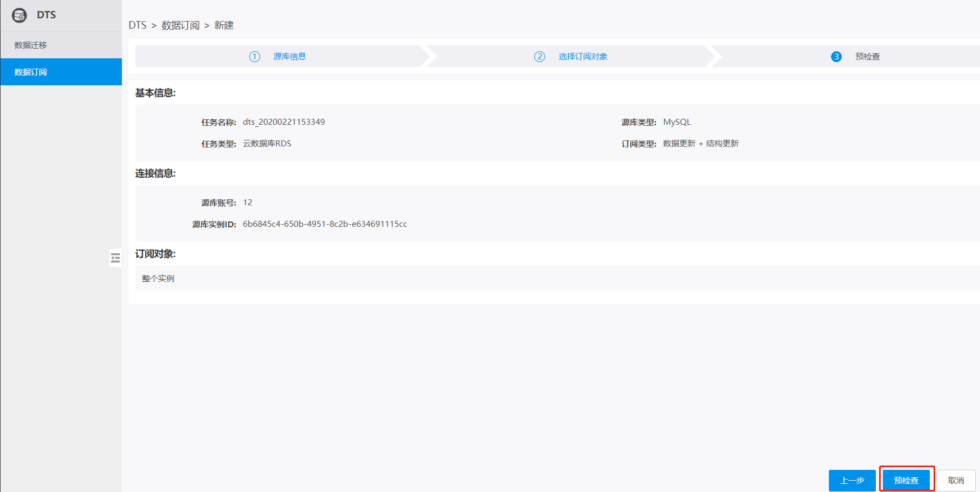Collapse the sidebar using the fold icon
This screenshot has width=980, height=492.
click(115, 258)
